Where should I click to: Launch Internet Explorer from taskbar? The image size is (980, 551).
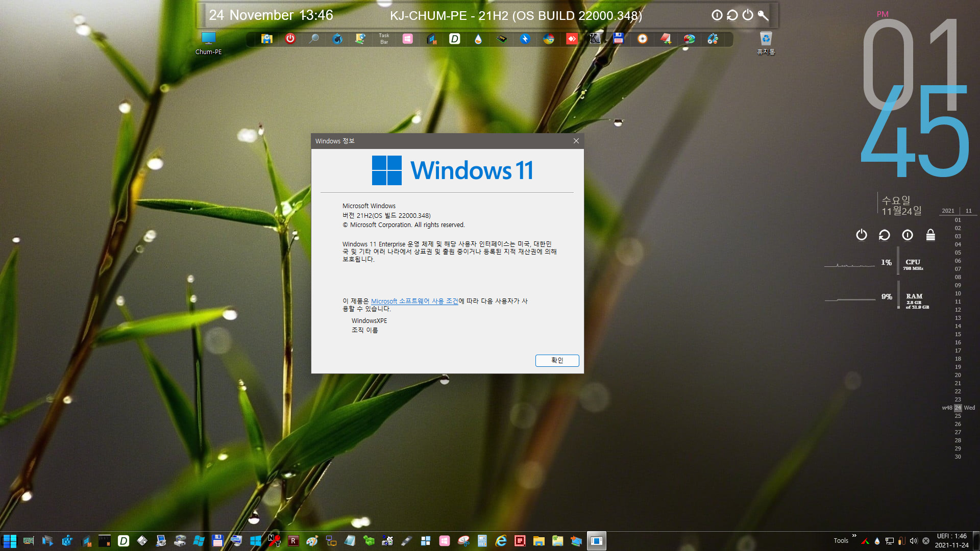tap(501, 541)
